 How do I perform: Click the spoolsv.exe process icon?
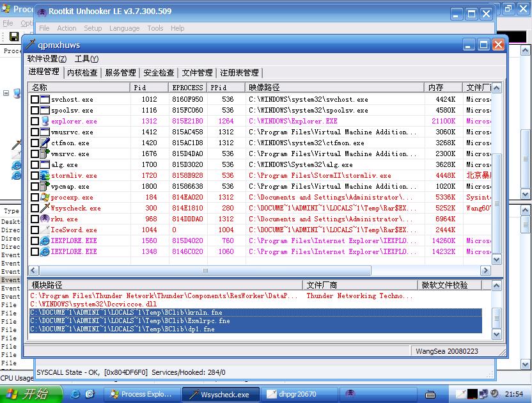[x=45, y=110]
